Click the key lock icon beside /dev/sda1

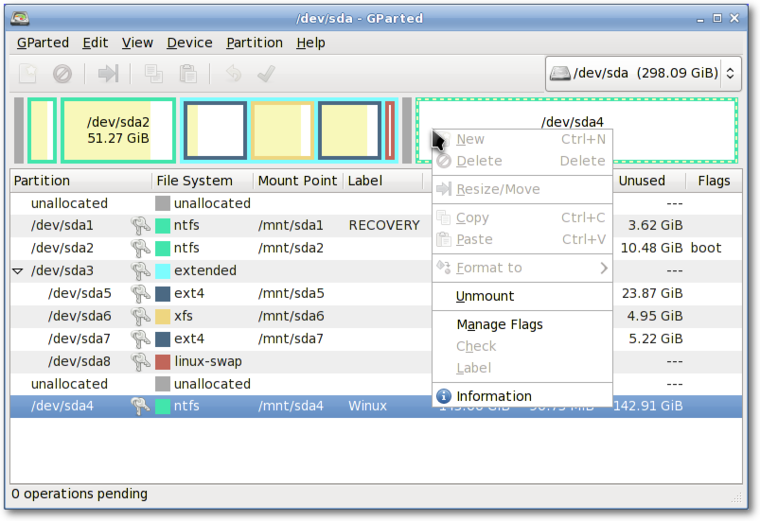point(140,225)
